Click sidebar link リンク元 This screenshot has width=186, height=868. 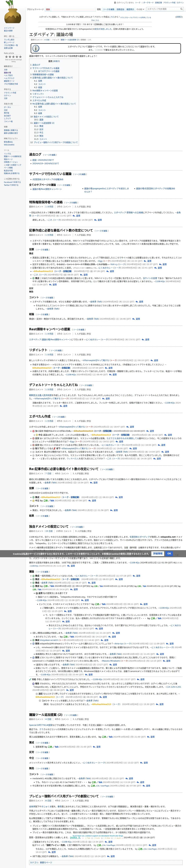coord(7,154)
